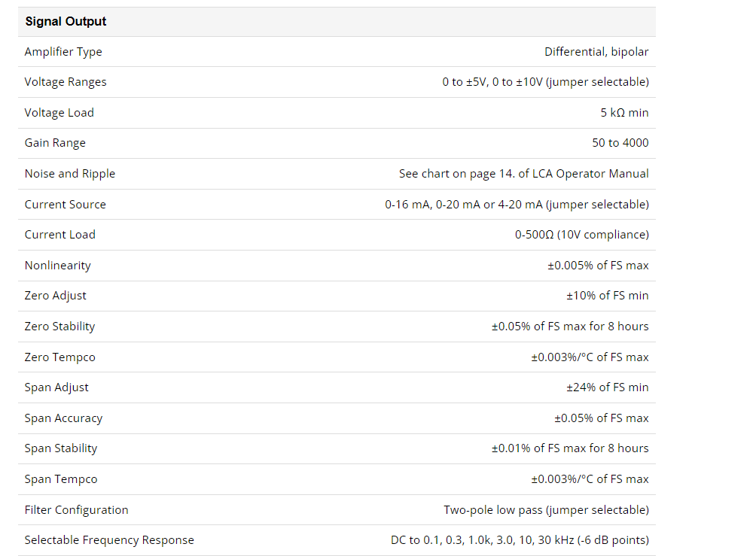
Task: Click the 5 kΩ min voltage load value
Action: [x=624, y=113]
